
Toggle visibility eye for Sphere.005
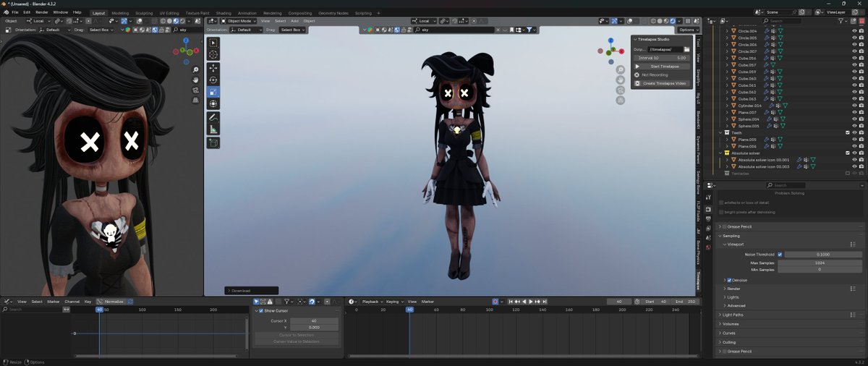(x=854, y=126)
